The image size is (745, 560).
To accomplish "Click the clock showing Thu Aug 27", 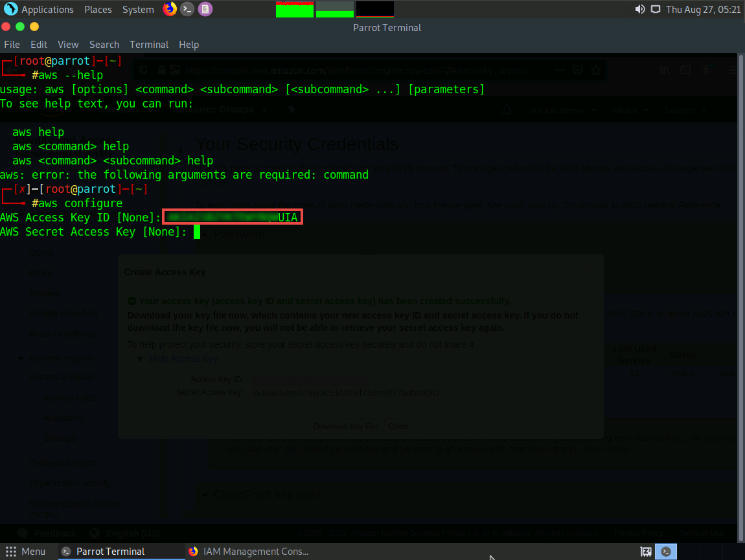I will pyautogui.click(x=703, y=10).
